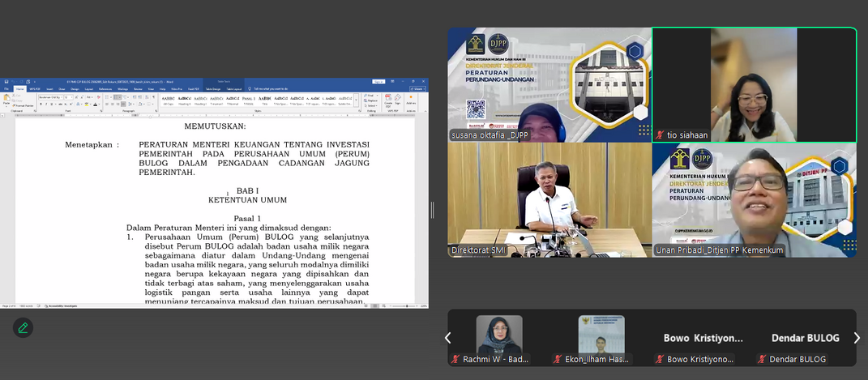Toggle numbered list in Word ribbon
Screen dimensions: 868x380
pyautogui.click(x=116, y=97)
